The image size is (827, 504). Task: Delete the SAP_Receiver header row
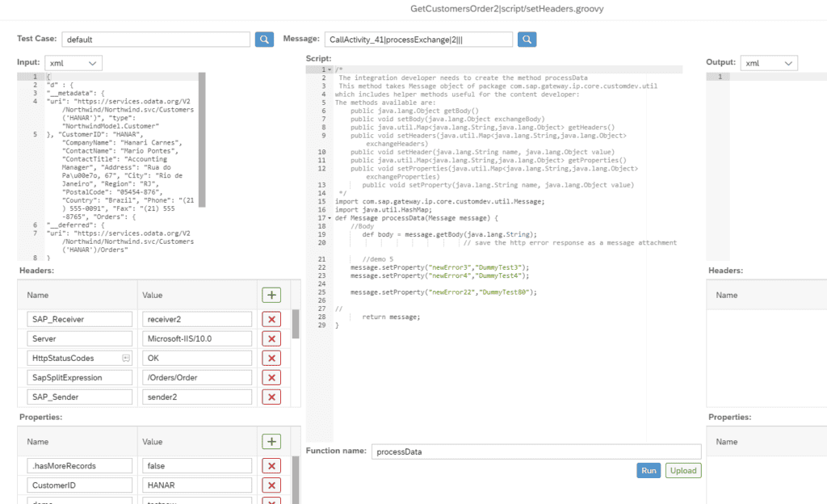[271, 320]
